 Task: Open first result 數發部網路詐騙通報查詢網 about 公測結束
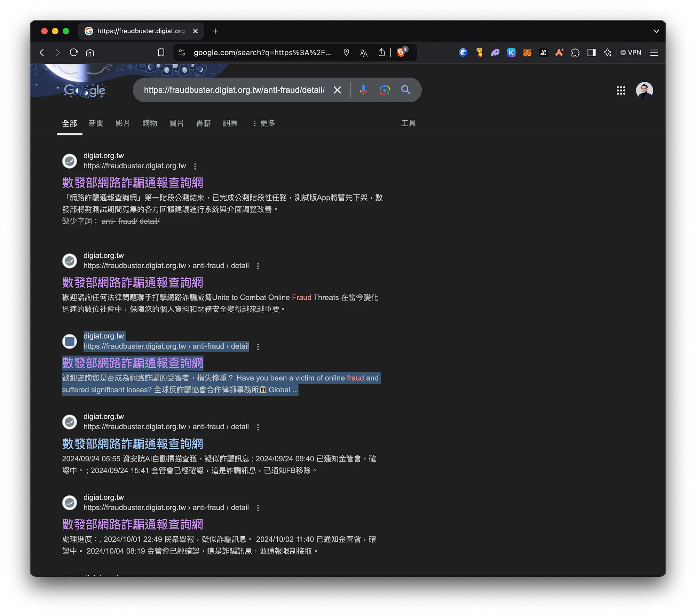[133, 183]
